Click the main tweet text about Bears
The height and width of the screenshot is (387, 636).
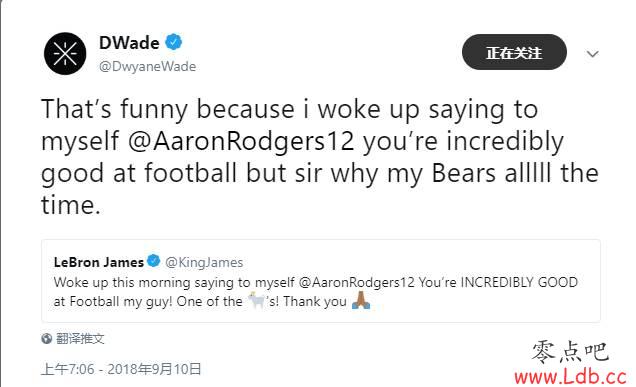[x=320, y=157]
